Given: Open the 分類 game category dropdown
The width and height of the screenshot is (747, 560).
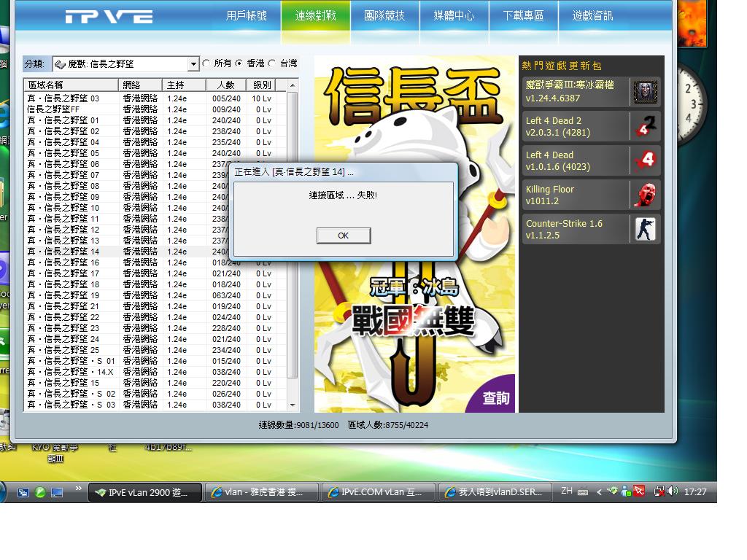Looking at the screenshot, I should (x=193, y=64).
